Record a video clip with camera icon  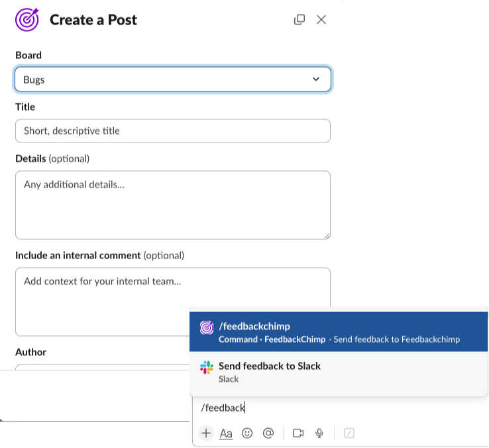click(x=298, y=433)
